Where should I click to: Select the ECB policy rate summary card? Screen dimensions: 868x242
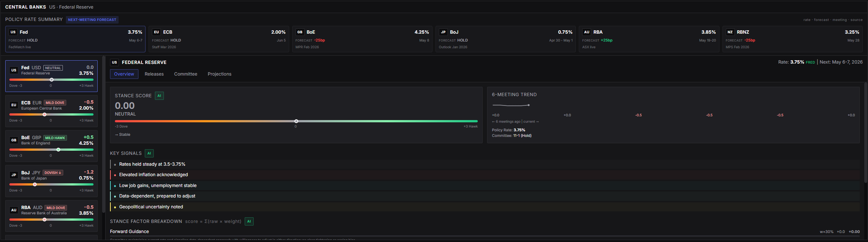click(x=218, y=39)
